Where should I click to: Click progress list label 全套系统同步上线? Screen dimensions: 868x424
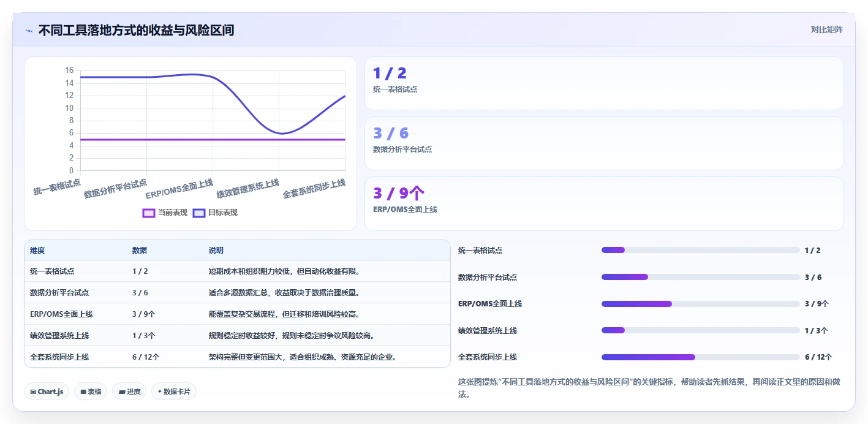tap(488, 357)
